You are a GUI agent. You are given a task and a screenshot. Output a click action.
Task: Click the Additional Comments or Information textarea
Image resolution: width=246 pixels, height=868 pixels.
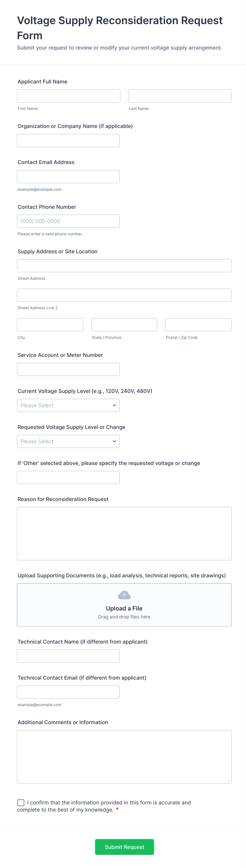click(x=124, y=756)
